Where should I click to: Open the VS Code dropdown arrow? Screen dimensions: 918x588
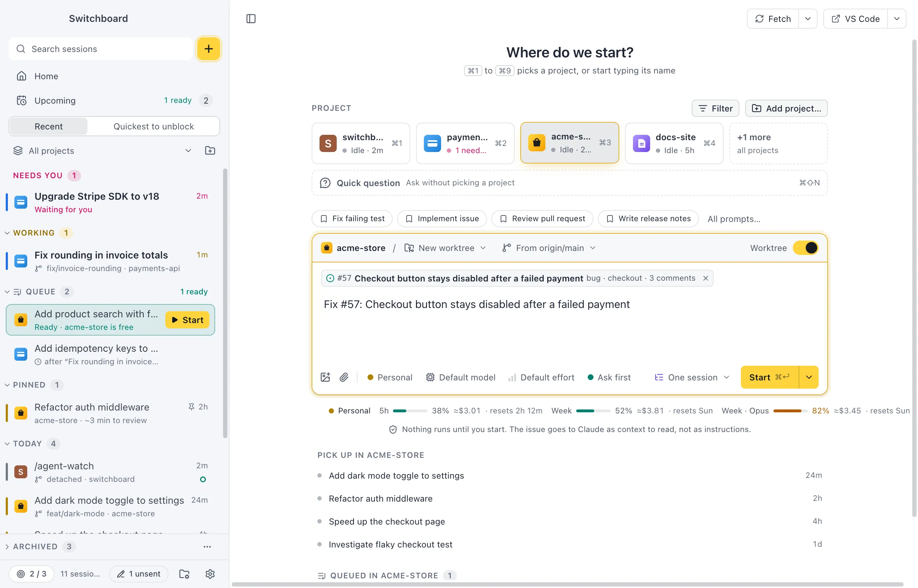coord(896,19)
